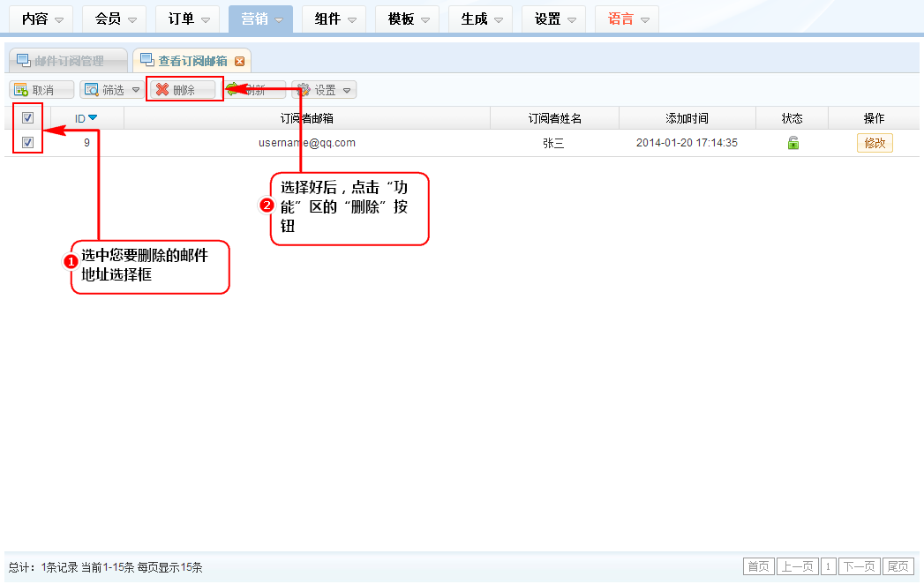Image resolution: width=924 pixels, height=584 pixels.
Task: Expand the 筛选 dropdown arrow
Action: [135, 90]
